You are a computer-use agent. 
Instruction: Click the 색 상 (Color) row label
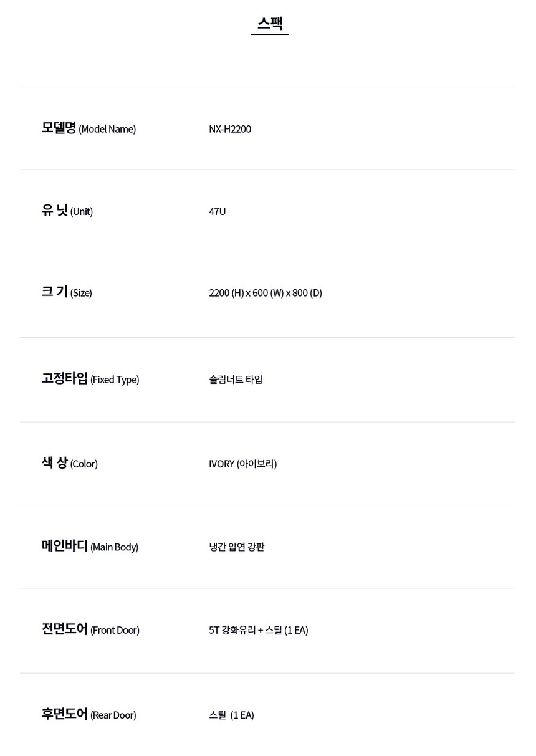point(70,463)
